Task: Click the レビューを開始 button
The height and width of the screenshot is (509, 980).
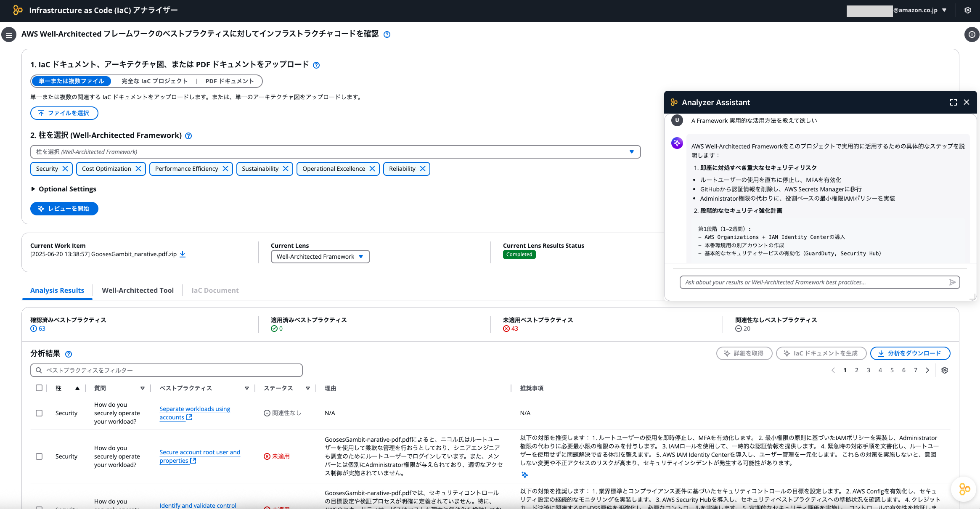Action: [64, 208]
